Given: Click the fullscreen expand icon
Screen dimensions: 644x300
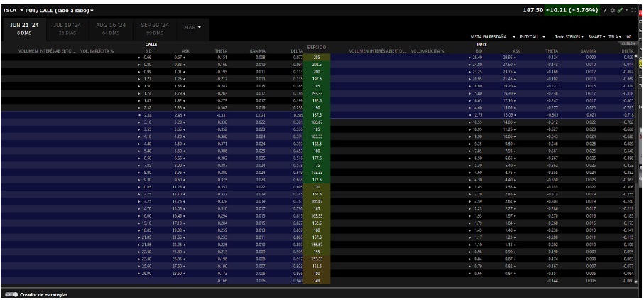Looking at the screenshot, I should pos(634,10).
